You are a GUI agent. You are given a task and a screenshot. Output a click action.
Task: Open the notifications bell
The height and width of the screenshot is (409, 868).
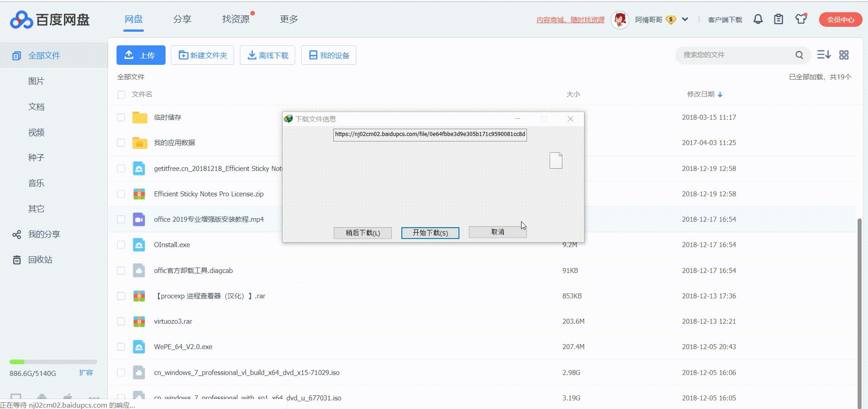758,19
